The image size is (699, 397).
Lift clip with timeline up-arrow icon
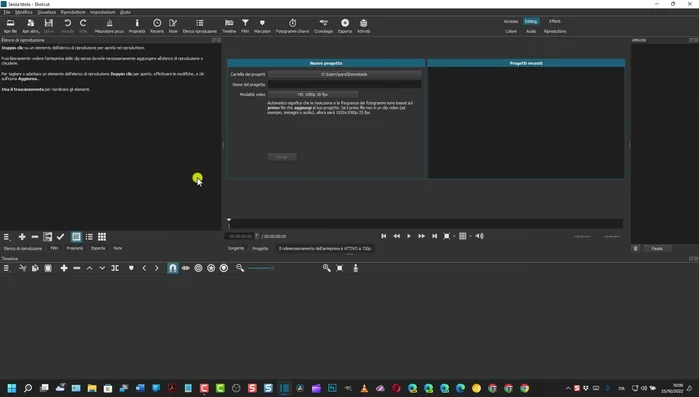90,268
